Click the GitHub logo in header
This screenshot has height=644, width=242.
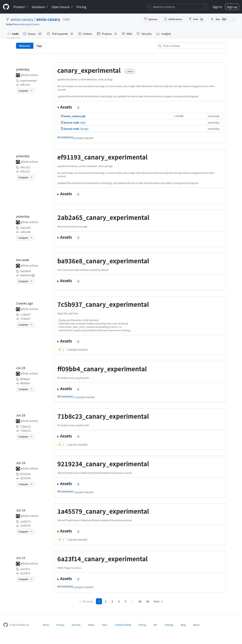6,7
